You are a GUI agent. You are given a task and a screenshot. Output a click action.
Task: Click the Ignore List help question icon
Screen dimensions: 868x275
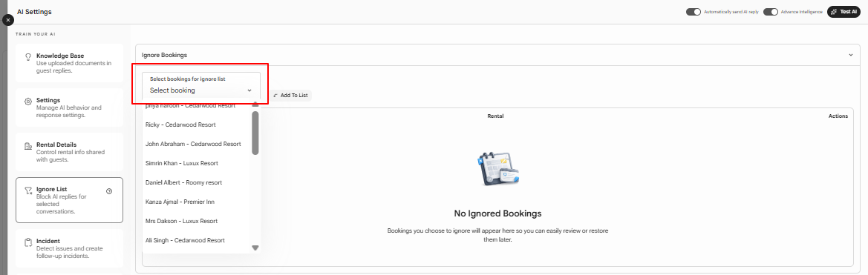pyautogui.click(x=109, y=191)
